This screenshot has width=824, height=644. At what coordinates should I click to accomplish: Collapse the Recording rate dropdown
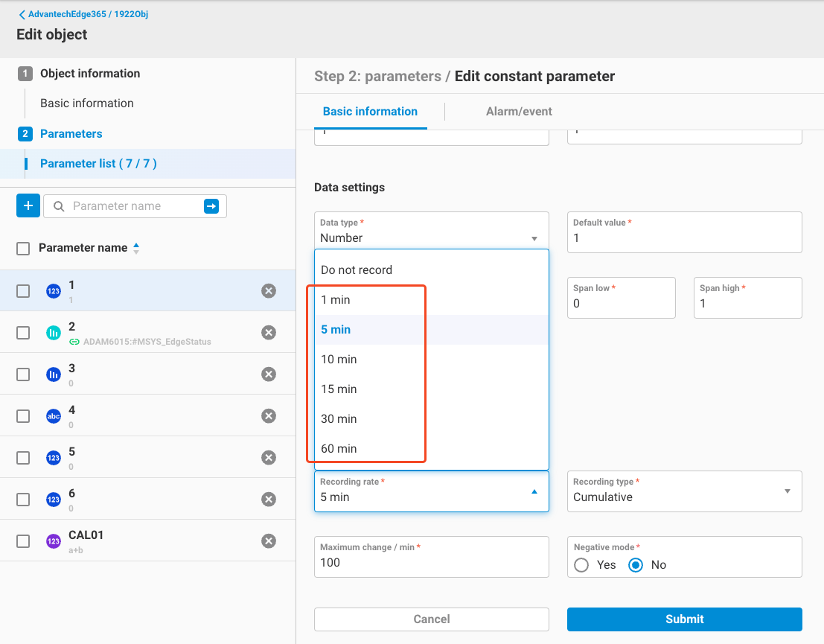pyautogui.click(x=534, y=491)
